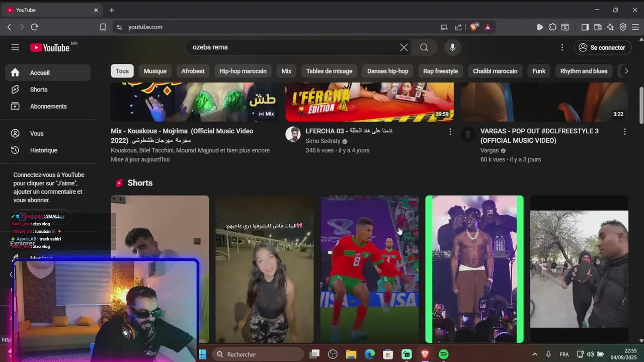The image size is (644, 362).
Task: Click the Se connecter button
Action: [602, 47]
